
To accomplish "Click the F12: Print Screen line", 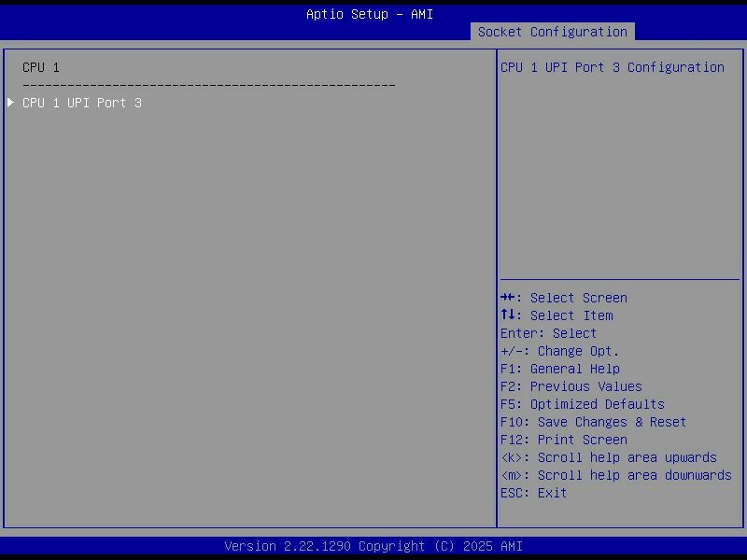I will (x=564, y=440).
